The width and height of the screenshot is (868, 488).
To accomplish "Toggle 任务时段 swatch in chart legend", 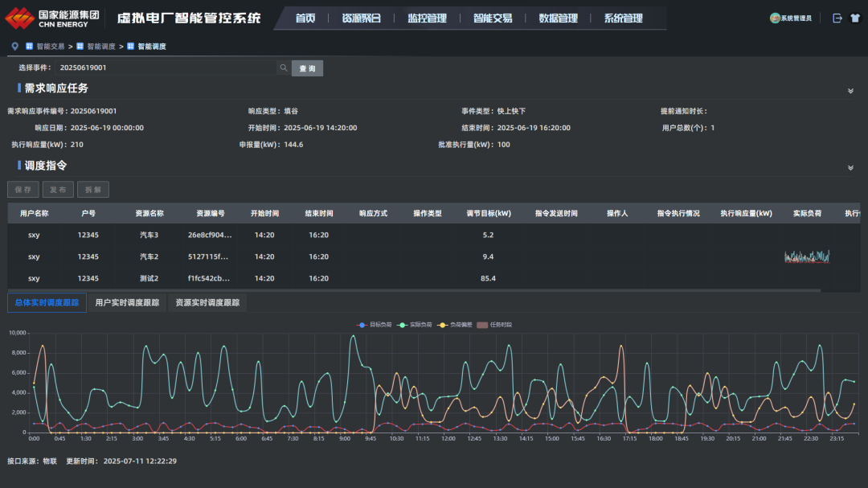I will coord(482,325).
